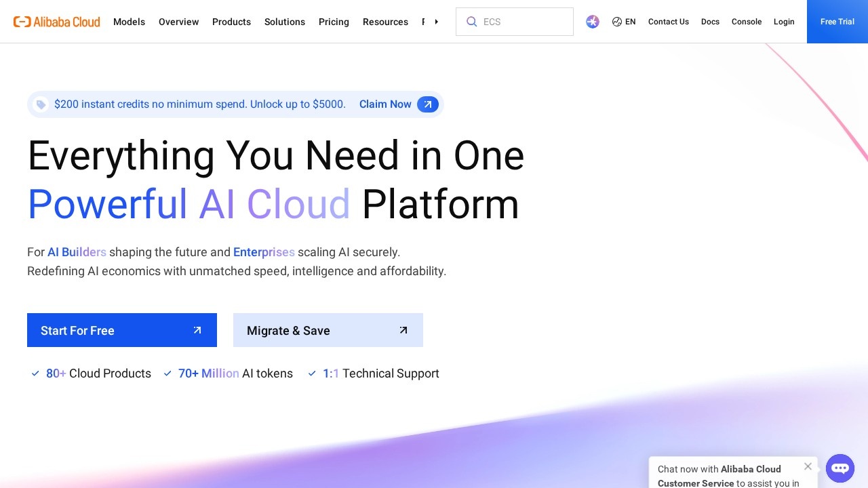Open the AI assistant sparkle icon

click(x=593, y=22)
